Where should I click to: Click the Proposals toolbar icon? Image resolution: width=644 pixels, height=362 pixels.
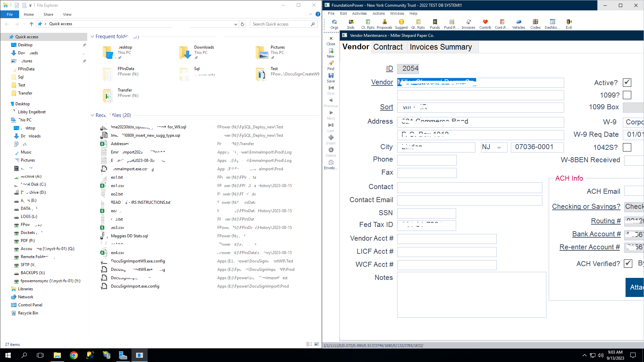click(384, 24)
